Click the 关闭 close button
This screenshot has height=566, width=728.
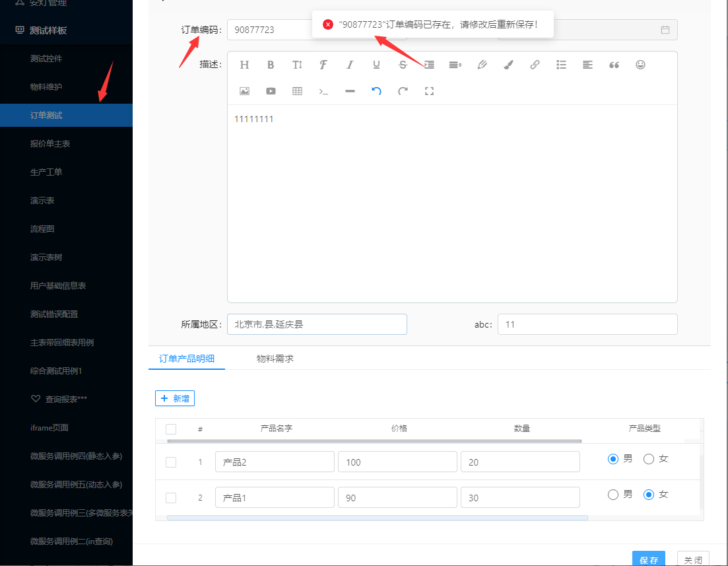coord(693,559)
